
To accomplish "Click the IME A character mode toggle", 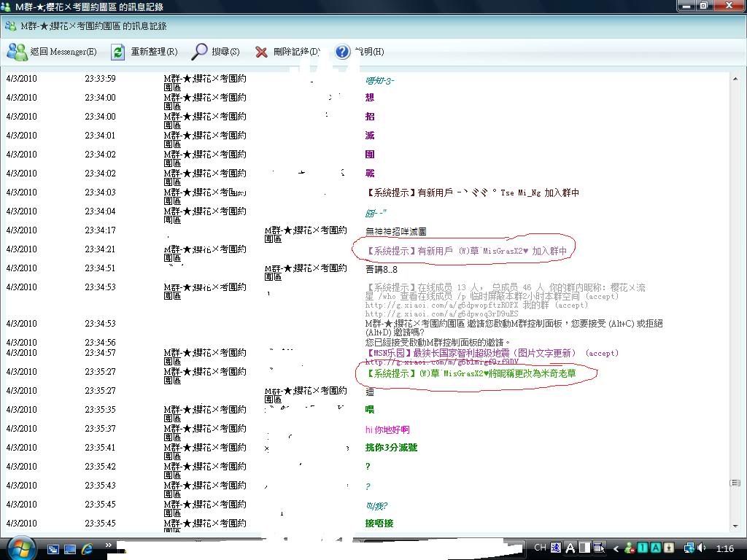I will pos(570,548).
